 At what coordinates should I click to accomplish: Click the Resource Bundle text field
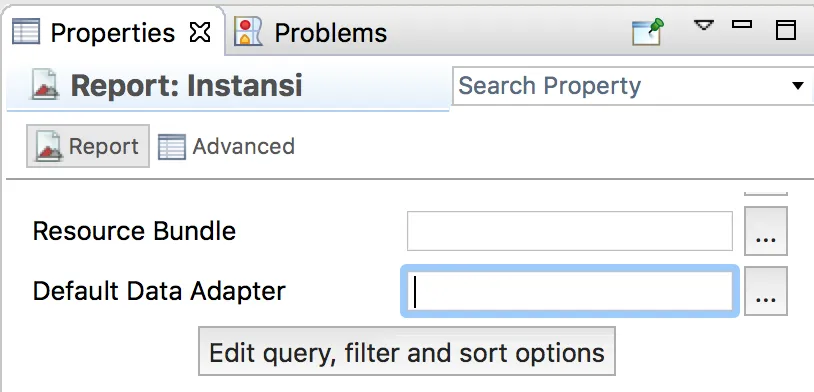tap(569, 231)
